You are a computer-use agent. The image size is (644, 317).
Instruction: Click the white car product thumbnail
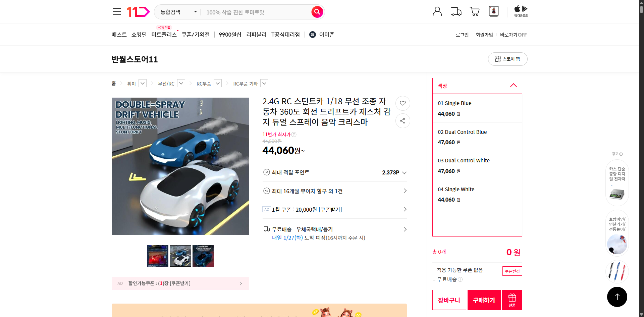[x=180, y=256]
